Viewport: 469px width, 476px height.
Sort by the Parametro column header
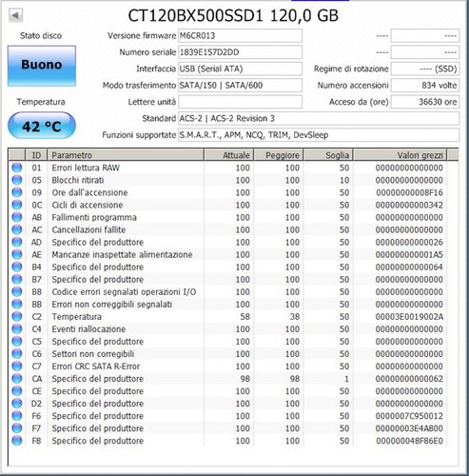click(x=126, y=155)
